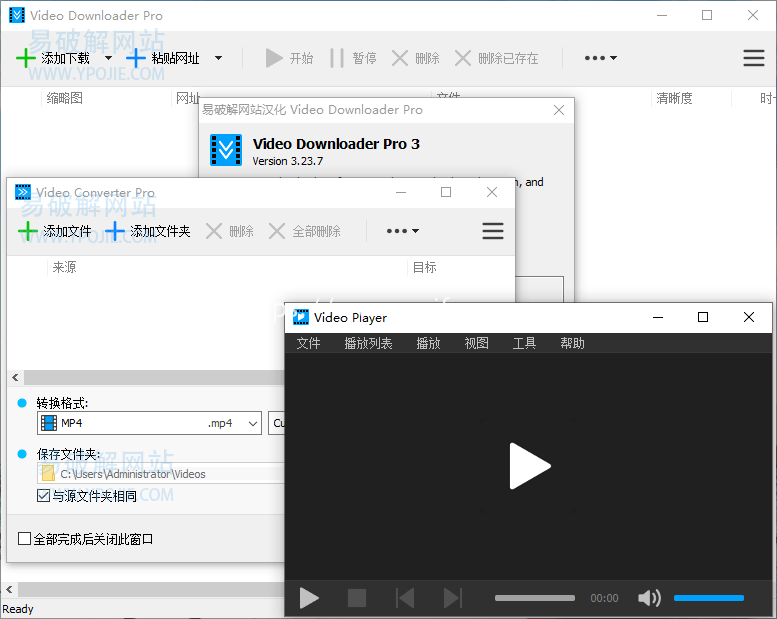Open the 播放列表 menu in Video Player
The image size is (777, 619).
(368, 343)
